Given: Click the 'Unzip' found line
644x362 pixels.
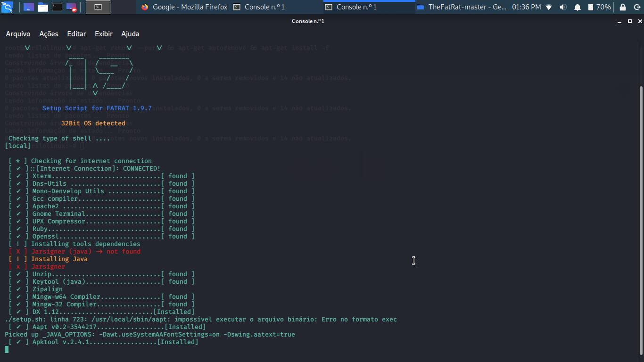Looking at the screenshot, I should pos(101,274).
